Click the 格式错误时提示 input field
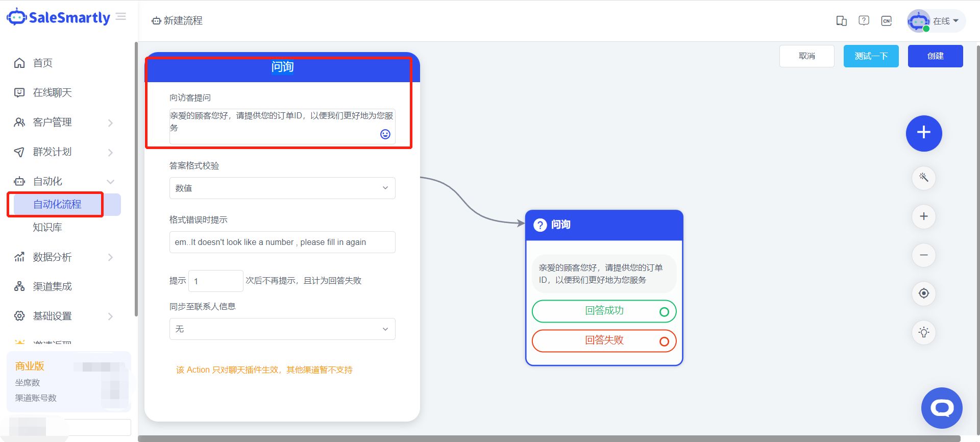 (282, 242)
